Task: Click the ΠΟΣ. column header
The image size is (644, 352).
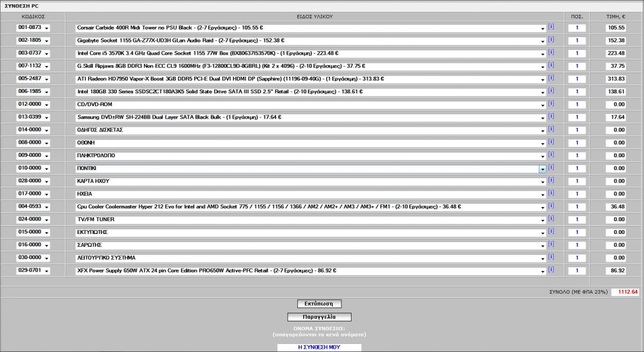Action: point(577,17)
